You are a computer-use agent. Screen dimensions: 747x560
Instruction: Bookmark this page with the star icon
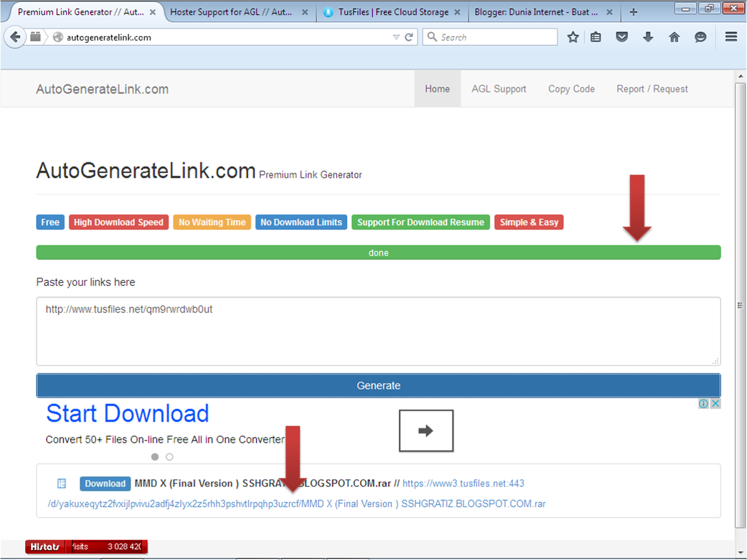573,37
